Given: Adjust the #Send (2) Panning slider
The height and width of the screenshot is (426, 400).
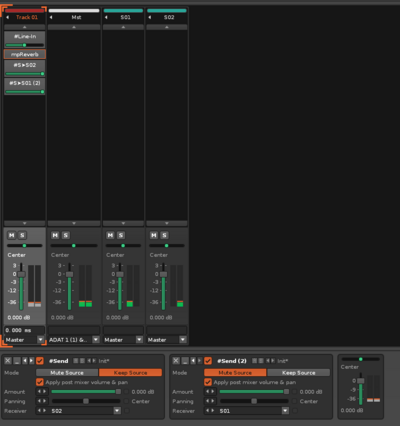Looking at the screenshot, I should pos(254,401).
